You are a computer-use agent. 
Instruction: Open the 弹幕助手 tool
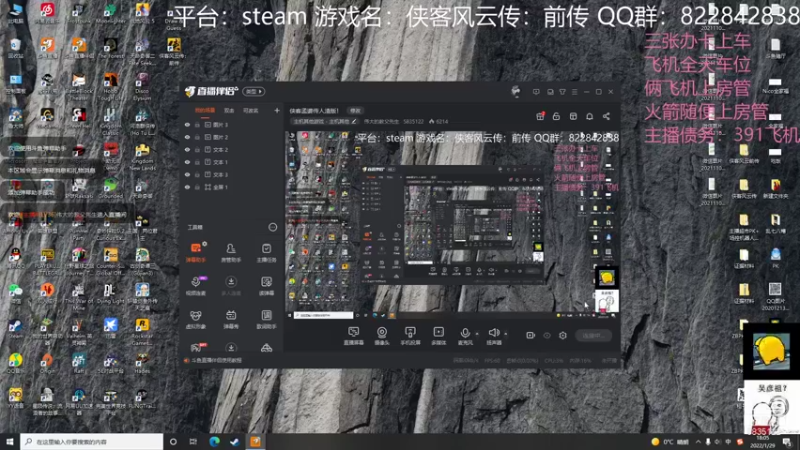coord(196,253)
